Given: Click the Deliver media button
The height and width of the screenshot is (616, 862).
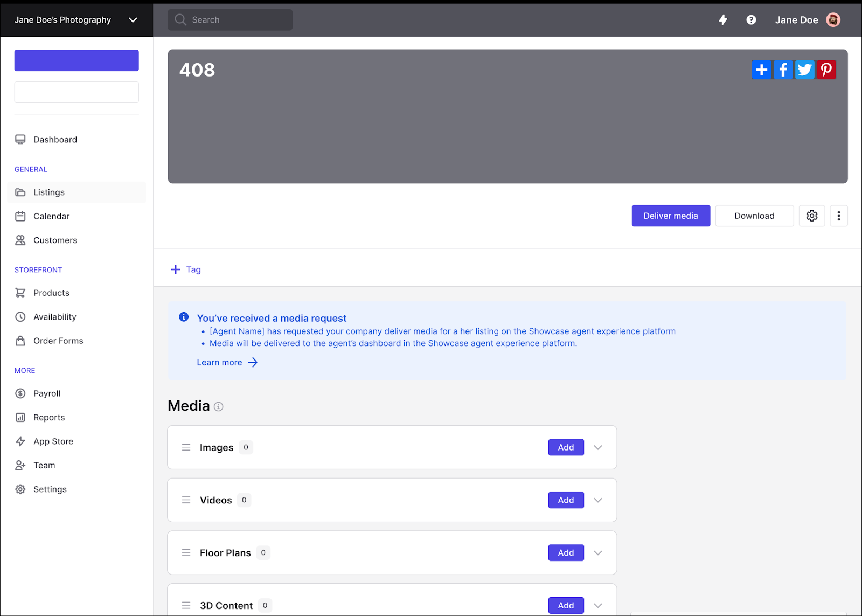Looking at the screenshot, I should tap(671, 216).
